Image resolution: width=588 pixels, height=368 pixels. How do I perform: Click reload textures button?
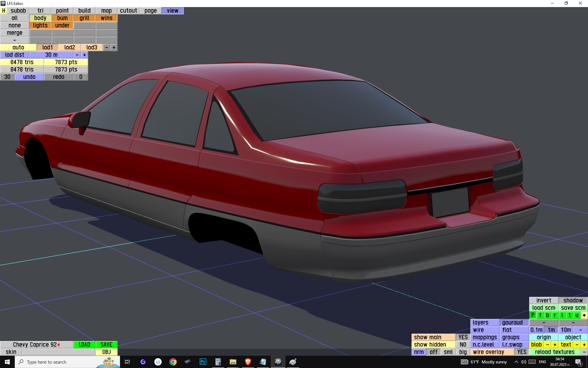[554, 352]
